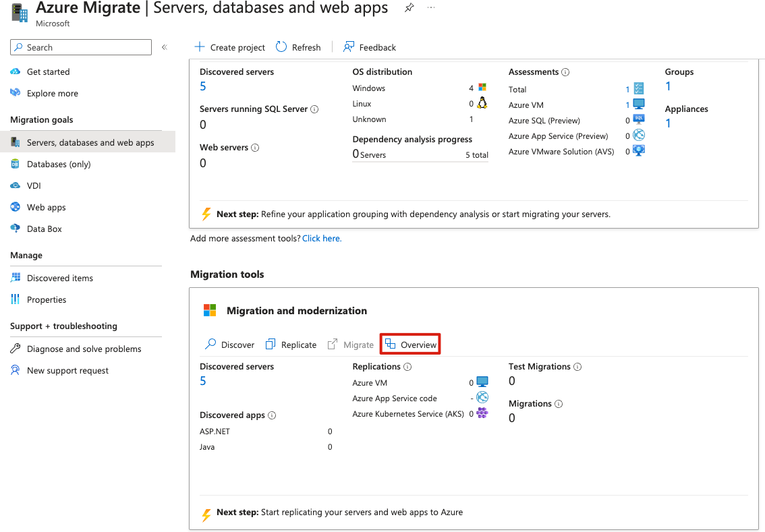This screenshot has height=532, width=765.
Task: Click the Azure VM assessment monitor icon
Action: click(639, 104)
